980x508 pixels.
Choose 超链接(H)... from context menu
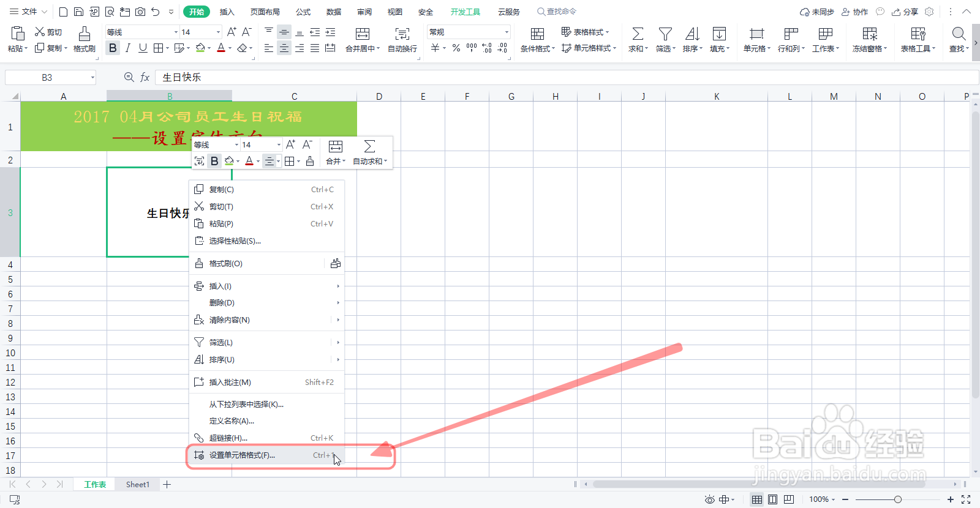click(x=266, y=438)
